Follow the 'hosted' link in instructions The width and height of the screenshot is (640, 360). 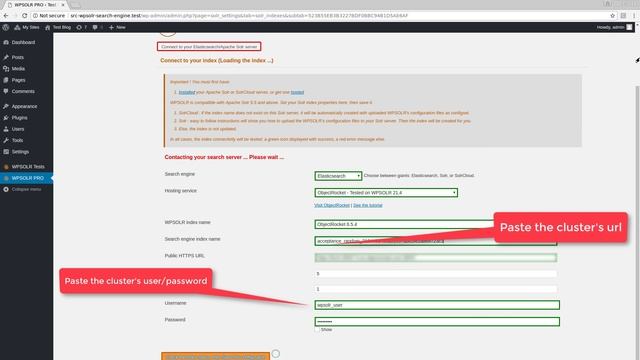297,92
